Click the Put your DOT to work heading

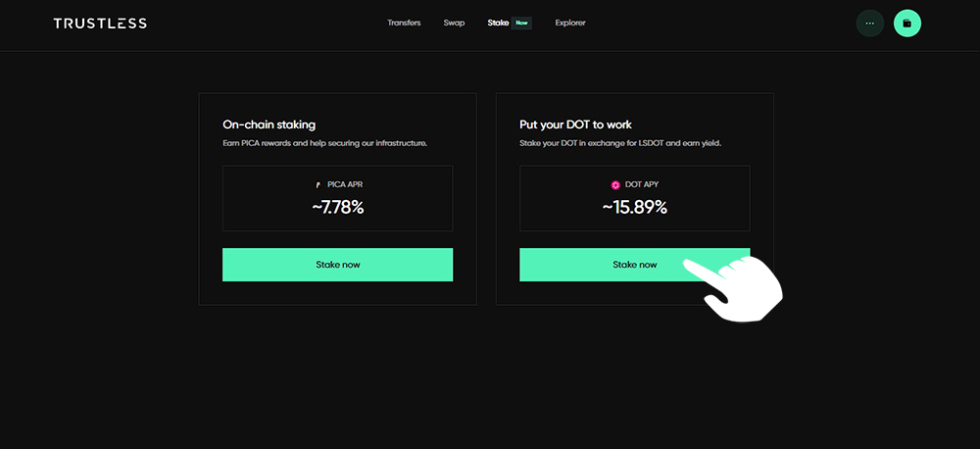(x=575, y=125)
